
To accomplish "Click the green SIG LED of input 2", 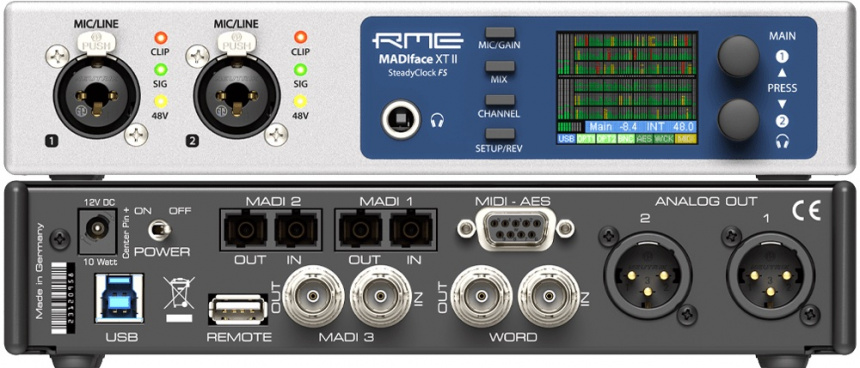I will pos(300,70).
